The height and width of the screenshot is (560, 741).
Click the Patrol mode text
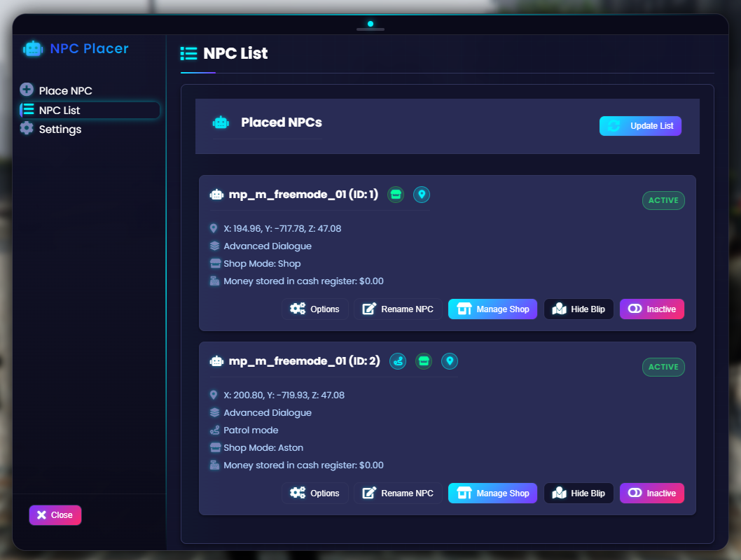tap(251, 430)
